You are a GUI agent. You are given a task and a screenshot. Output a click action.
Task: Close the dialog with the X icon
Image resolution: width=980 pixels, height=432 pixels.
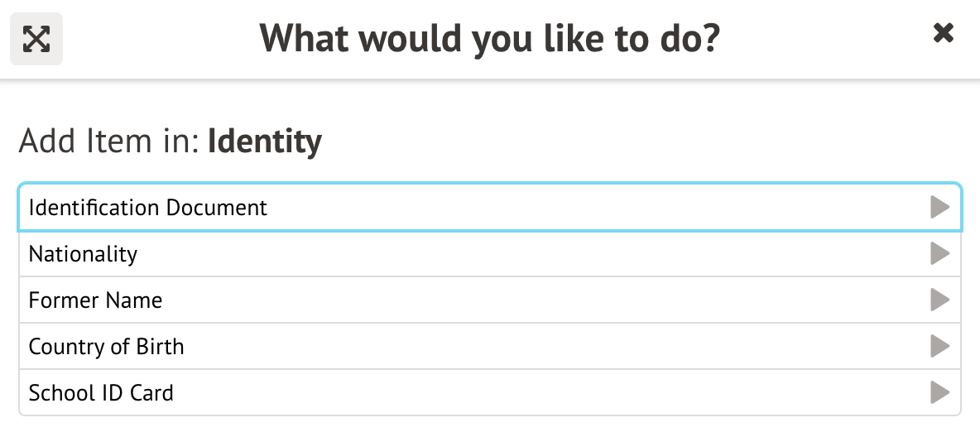[943, 34]
